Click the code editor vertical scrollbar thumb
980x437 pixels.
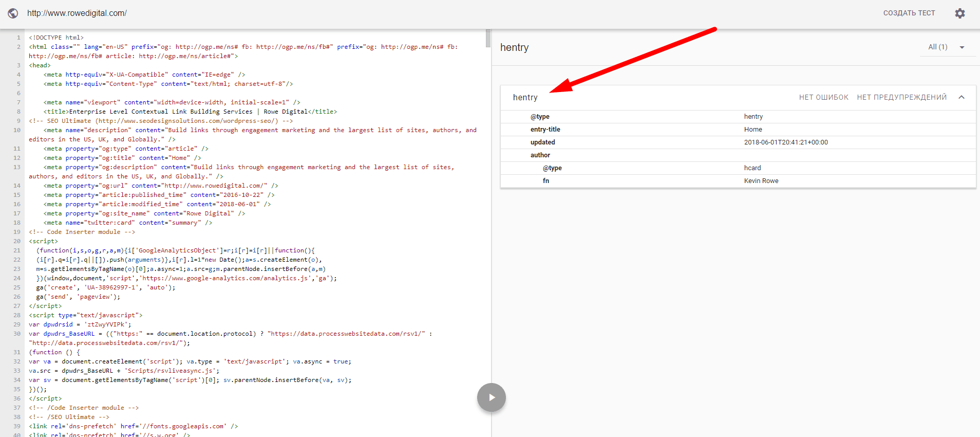coord(488,39)
